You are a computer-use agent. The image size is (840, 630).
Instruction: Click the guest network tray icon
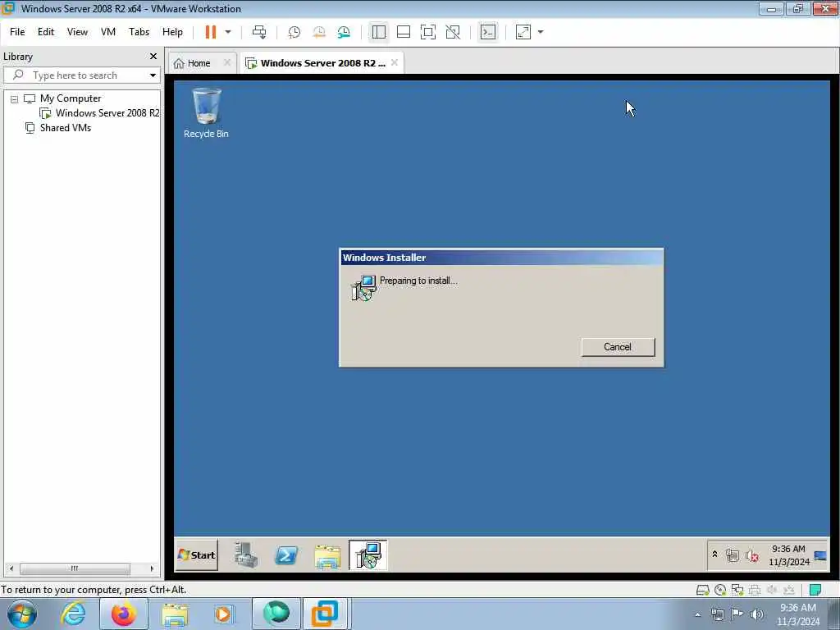tap(733, 555)
